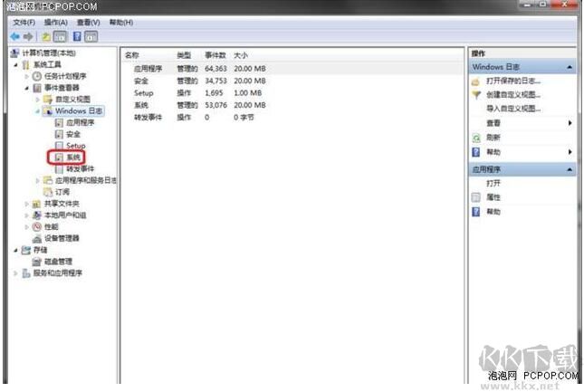Collapse the 系统工具 tree node arrow
The height and width of the screenshot is (392, 584).
coord(16,65)
